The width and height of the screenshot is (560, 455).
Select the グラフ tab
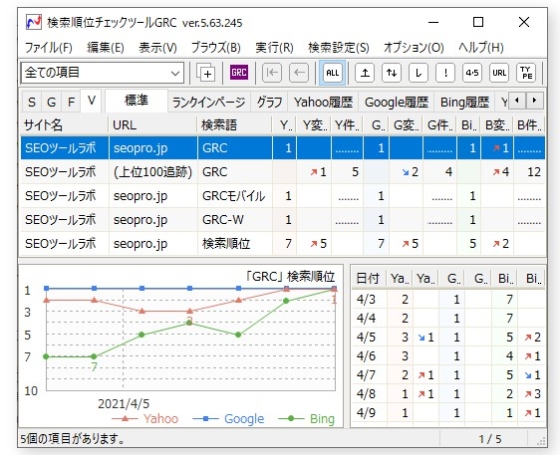pyautogui.click(x=269, y=102)
